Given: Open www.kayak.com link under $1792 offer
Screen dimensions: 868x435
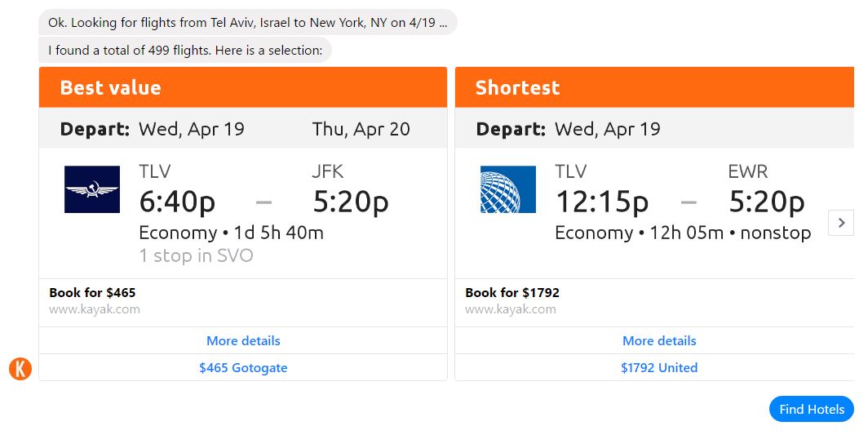Looking at the screenshot, I should click(x=511, y=309).
